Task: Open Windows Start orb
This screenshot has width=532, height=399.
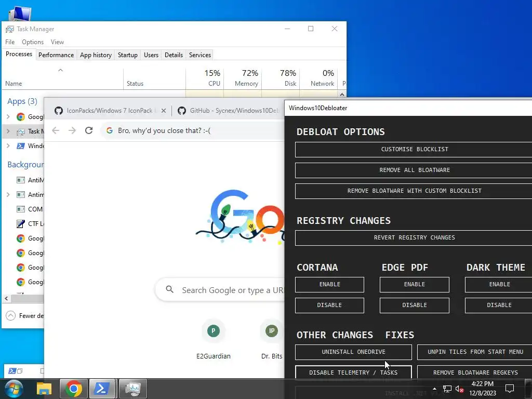Action: [x=14, y=389]
